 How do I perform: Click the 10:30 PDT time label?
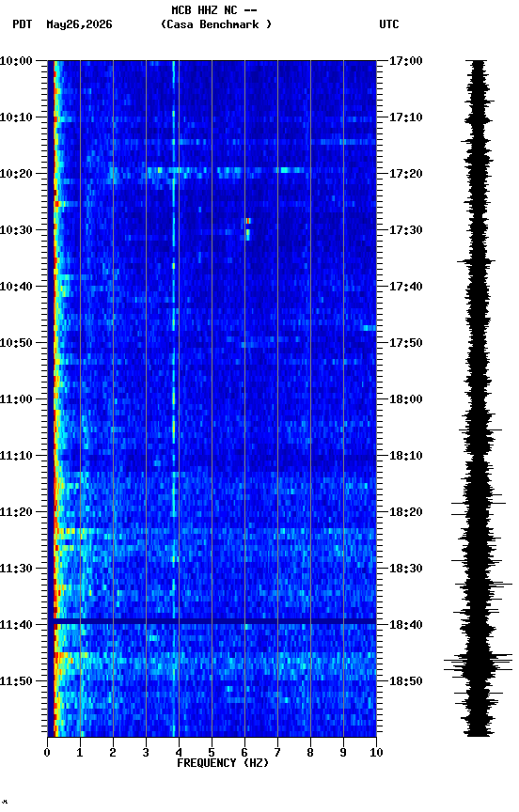16,230
